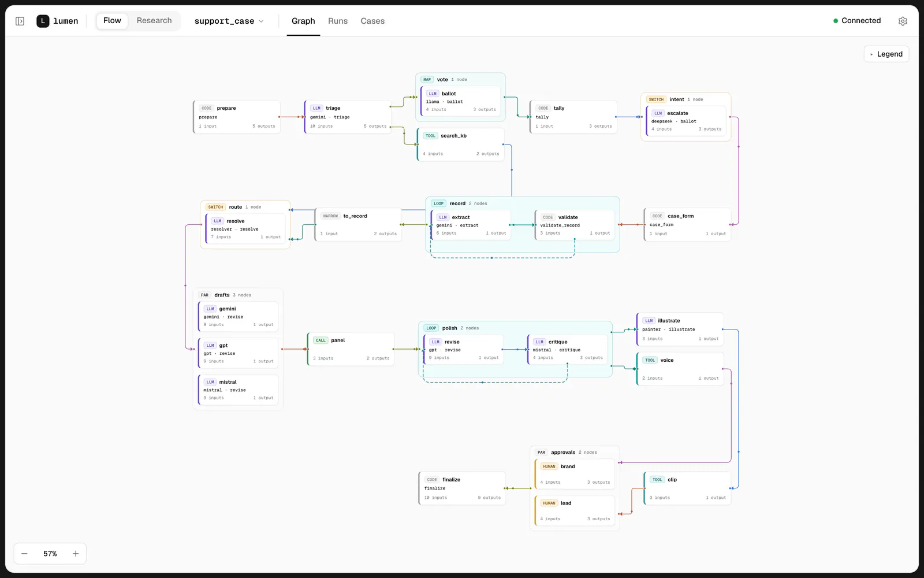This screenshot has width=924, height=578.
Task: Select the mistral draft node
Action: click(238, 390)
